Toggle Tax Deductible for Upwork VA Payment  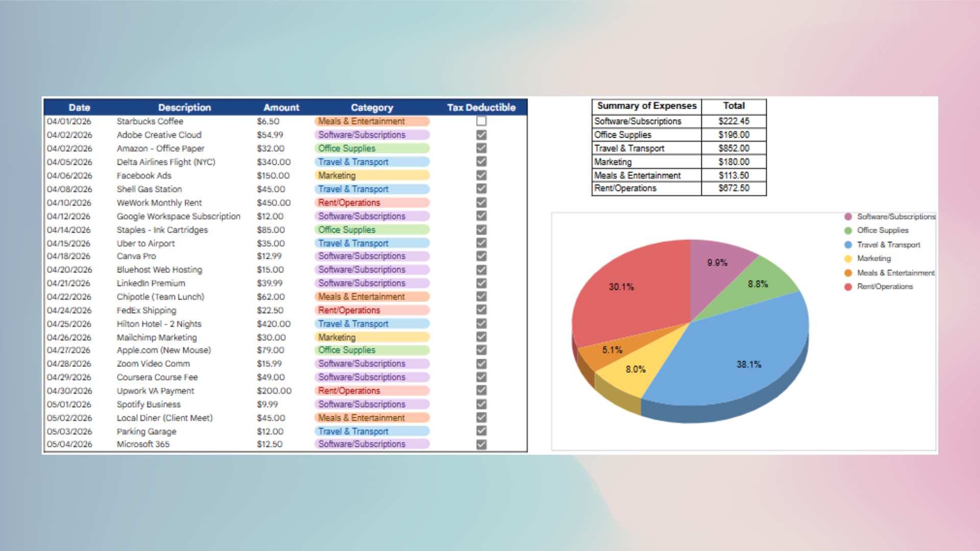coord(481,390)
